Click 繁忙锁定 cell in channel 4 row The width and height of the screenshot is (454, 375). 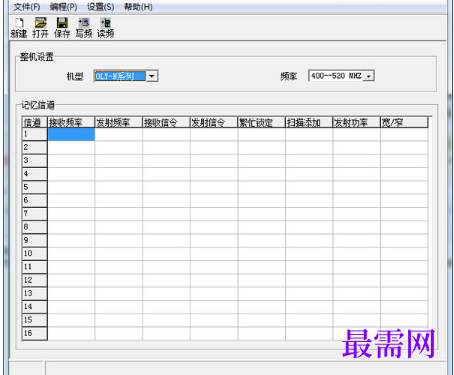coord(261,174)
